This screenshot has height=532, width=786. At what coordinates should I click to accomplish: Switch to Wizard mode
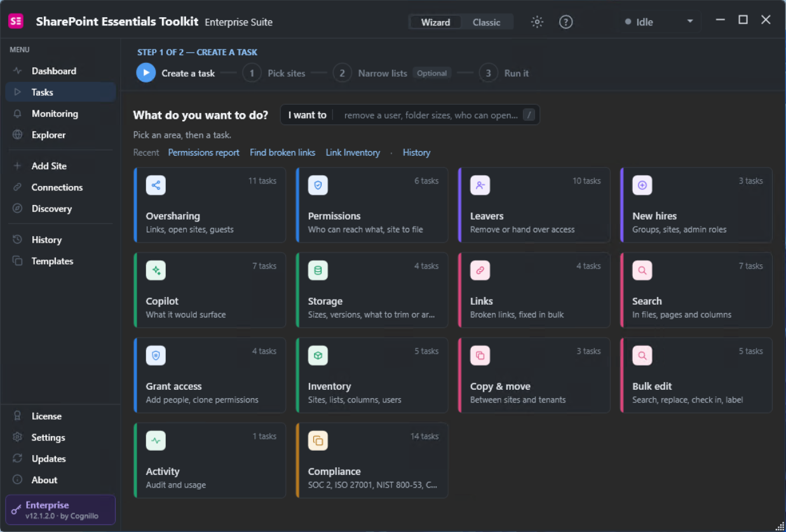point(435,22)
